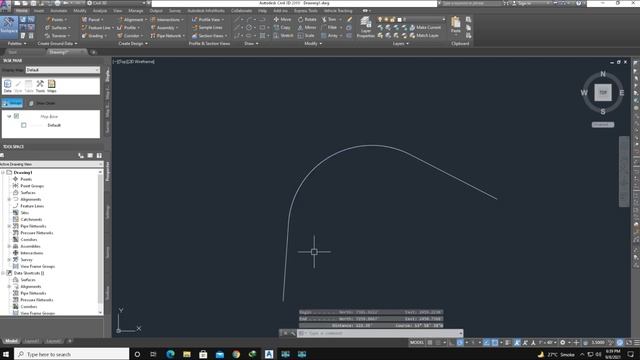The image size is (640, 360).
Task: Click the Make Current layer button
Action: pos(425,27)
